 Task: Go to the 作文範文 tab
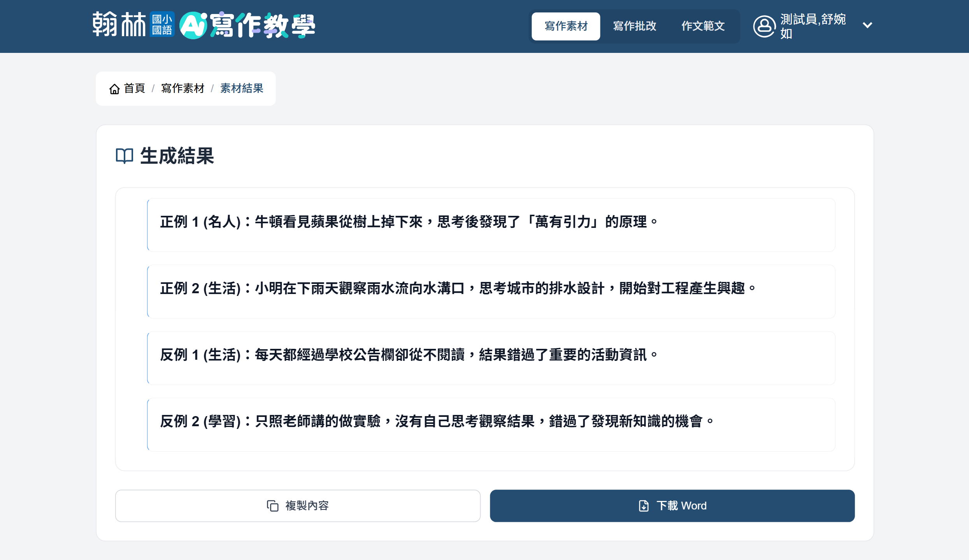(x=703, y=26)
